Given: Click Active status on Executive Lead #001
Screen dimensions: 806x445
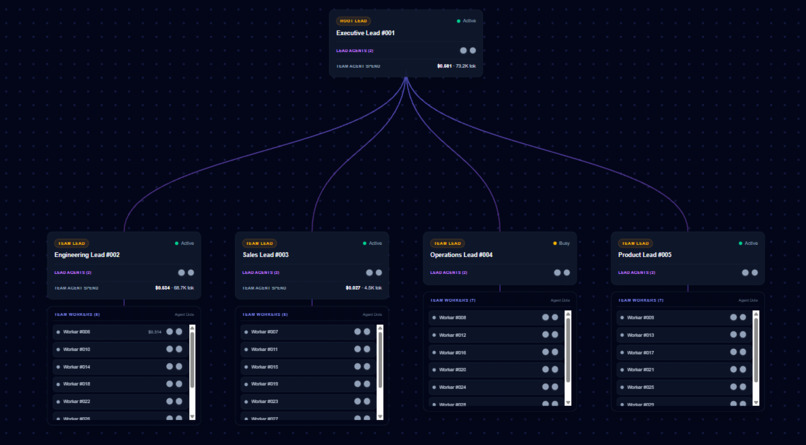Looking at the screenshot, I should click(x=466, y=21).
